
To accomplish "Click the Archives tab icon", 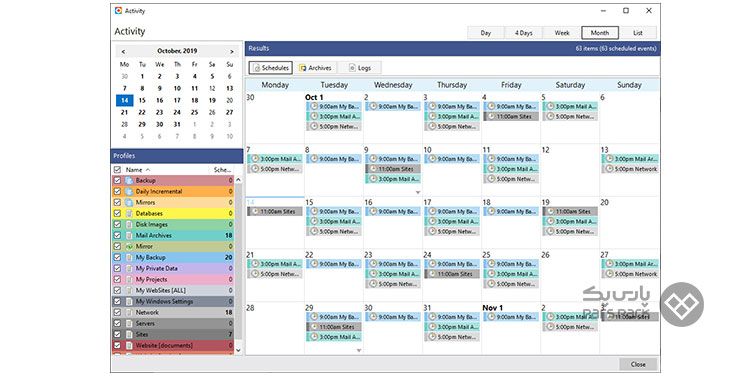I will tap(302, 68).
